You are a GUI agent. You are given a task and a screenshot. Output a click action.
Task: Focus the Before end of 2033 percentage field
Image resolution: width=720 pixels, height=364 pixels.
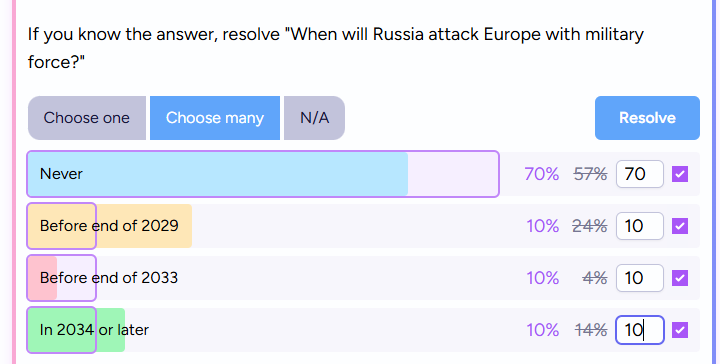coord(640,278)
